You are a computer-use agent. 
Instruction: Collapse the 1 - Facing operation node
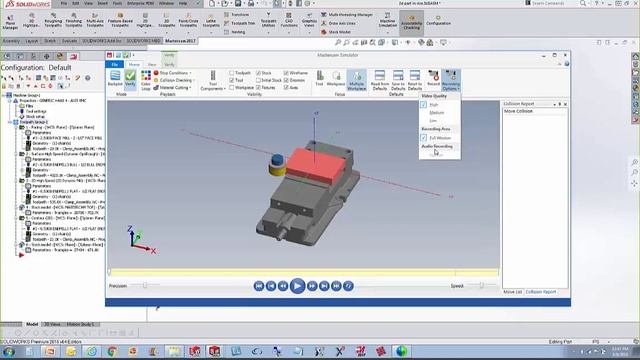click(x=16, y=127)
